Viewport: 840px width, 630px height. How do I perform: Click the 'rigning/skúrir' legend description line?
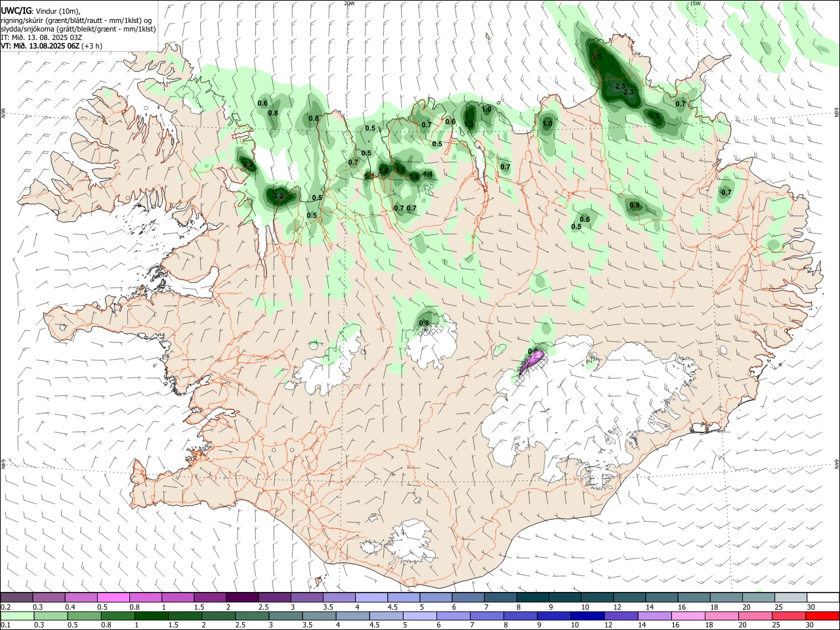click(x=76, y=20)
